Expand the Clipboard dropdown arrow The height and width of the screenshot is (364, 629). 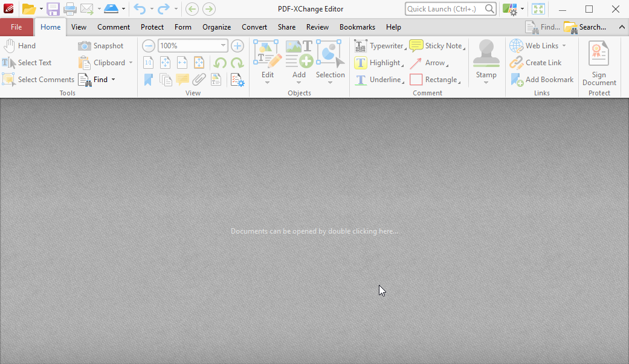131,63
